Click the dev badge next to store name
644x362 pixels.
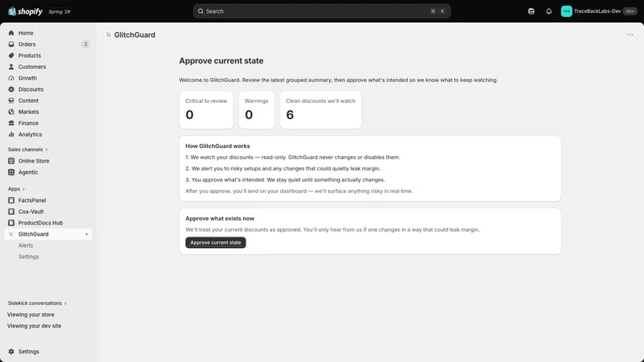tap(630, 11)
